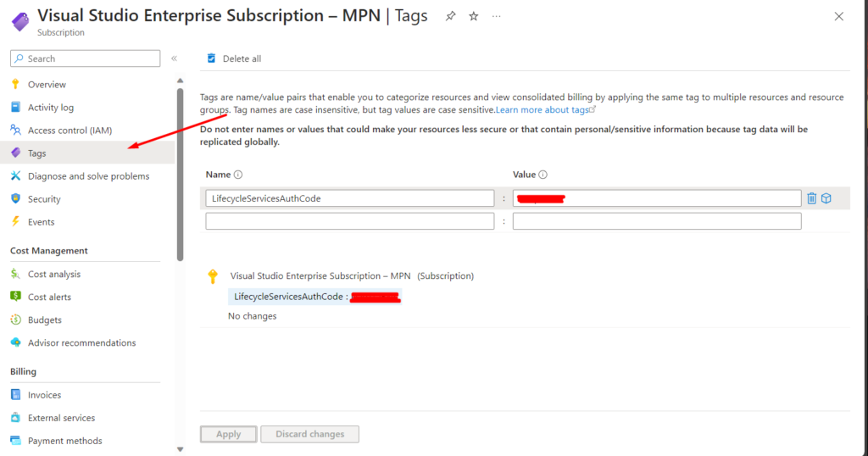
Task: Select Tags in the sidebar
Action: click(x=87, y=153)
